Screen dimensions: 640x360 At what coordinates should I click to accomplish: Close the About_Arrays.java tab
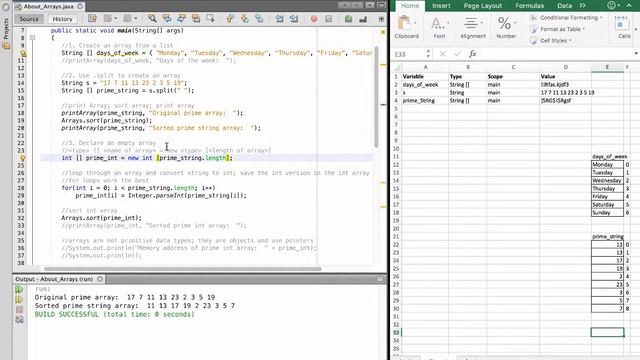80,6
